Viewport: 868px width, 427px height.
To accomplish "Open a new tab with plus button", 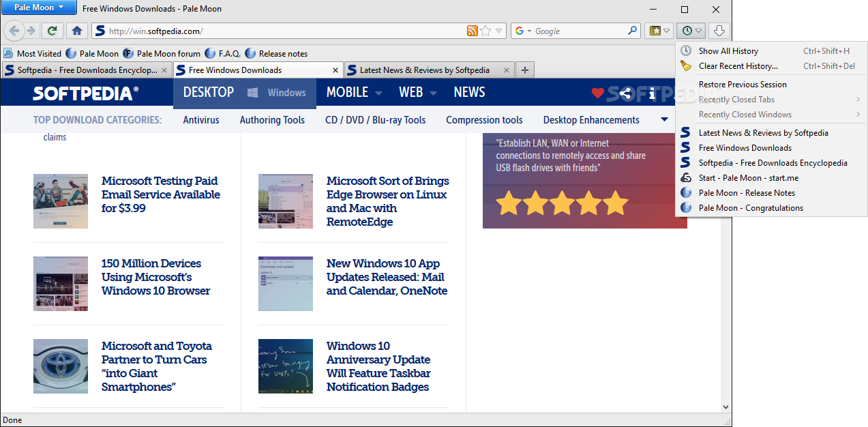I will [x=524, y=70].
